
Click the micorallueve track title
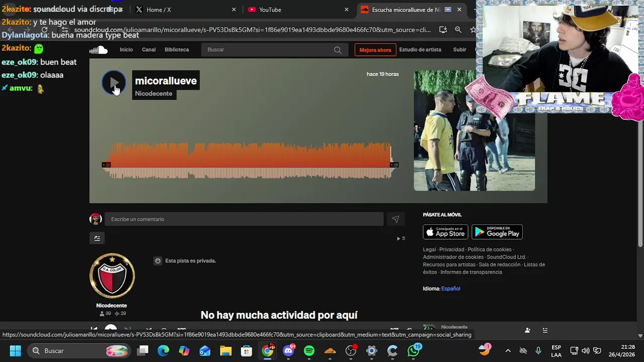[166, 80]
